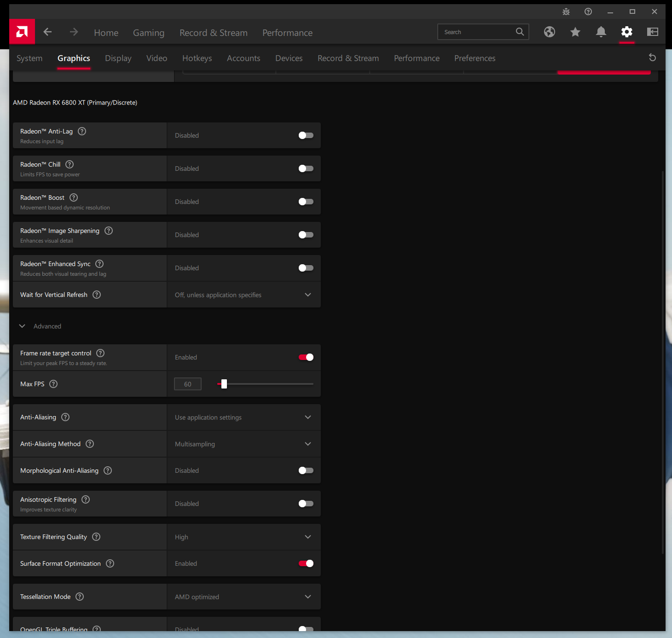Open Wait for Vertical Refresh dropdown
Image resolution: width=672 pixels, height=638 pixels.
point(243,295)
